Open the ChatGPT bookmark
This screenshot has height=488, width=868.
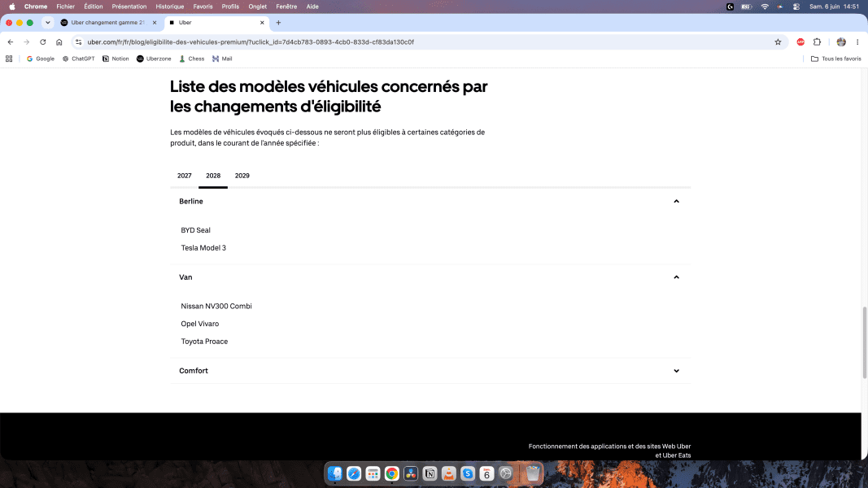tap(79, 59)
